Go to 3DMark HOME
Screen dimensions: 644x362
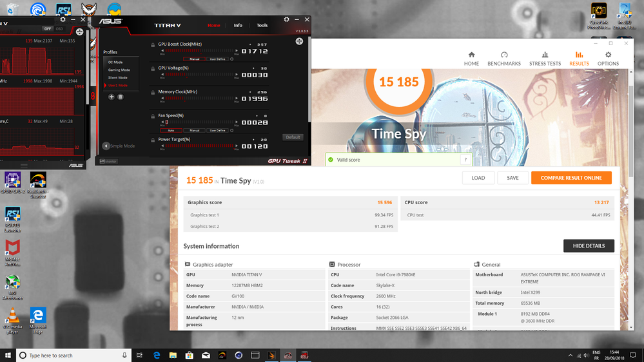coord(471,59)
